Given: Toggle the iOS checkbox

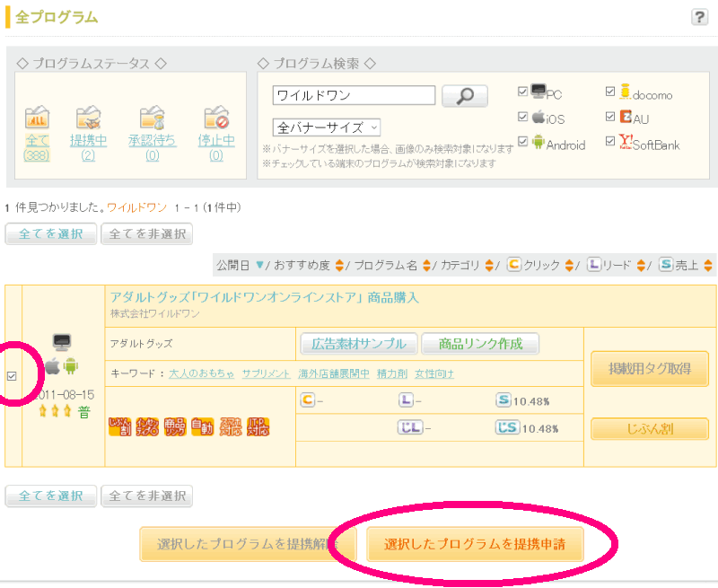Looking at the screenshot, I should (x=522, y=117).
